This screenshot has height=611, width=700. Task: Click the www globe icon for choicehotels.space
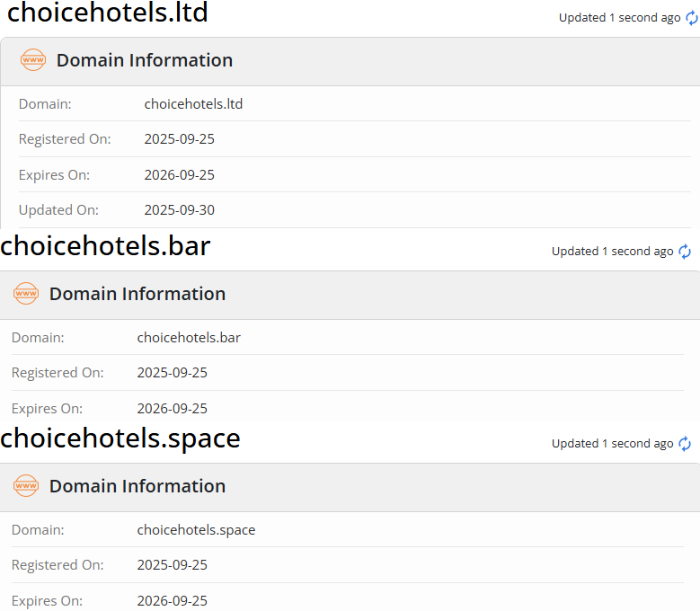click(x=26, y=485)
